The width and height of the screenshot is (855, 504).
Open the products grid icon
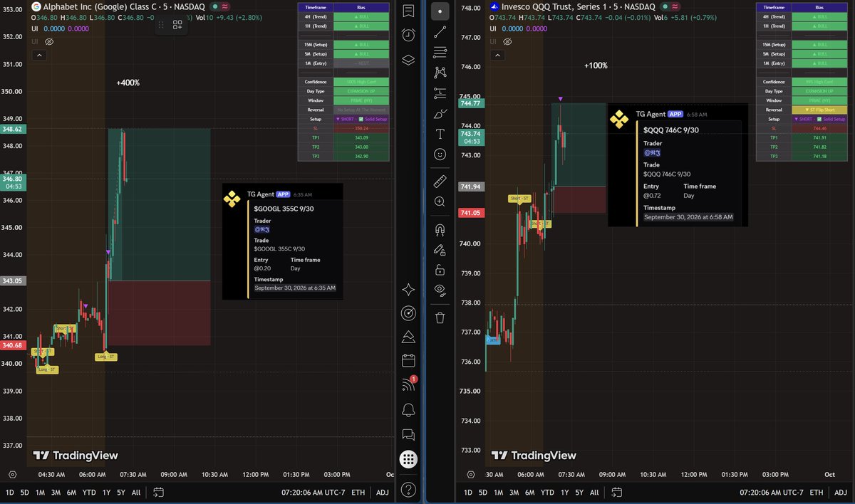pyautogui.click(x=408, y=459)
